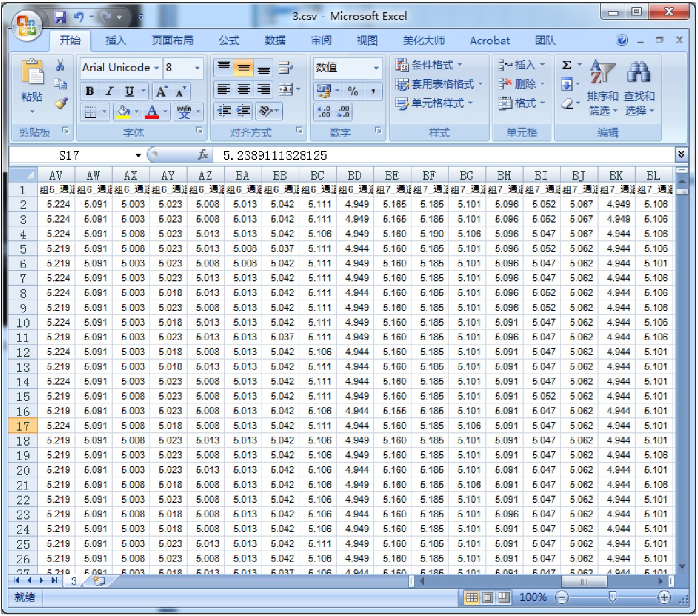Decrease decimal places
Screen dimensions: 698x616
343,112
